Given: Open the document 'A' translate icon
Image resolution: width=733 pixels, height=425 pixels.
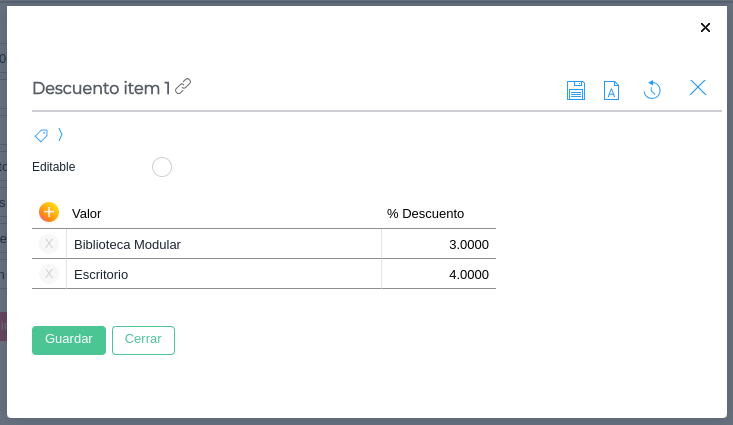Looking at the screenshot, I should coord(611,90).
